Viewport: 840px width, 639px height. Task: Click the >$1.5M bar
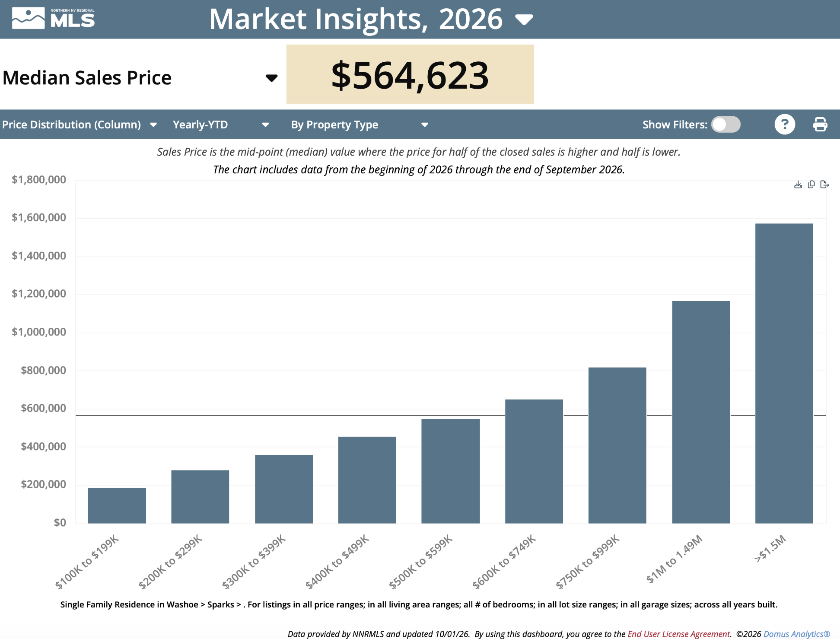[x=784, y=374]
